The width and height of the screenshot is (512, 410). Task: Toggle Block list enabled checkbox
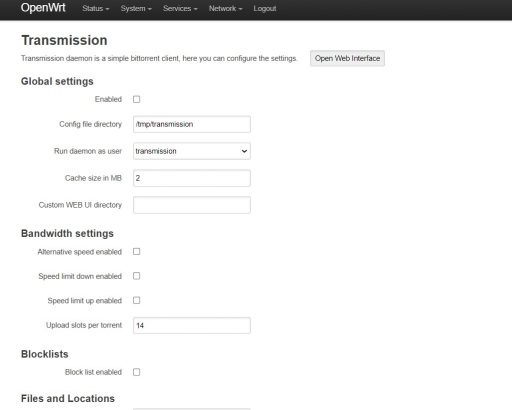(x=136, y=372)
